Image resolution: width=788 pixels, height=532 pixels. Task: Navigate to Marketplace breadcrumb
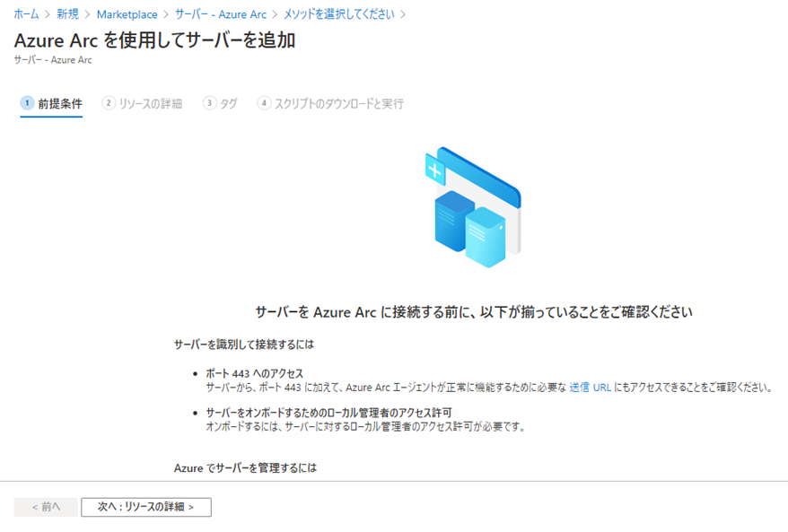[x=127, y=14]
